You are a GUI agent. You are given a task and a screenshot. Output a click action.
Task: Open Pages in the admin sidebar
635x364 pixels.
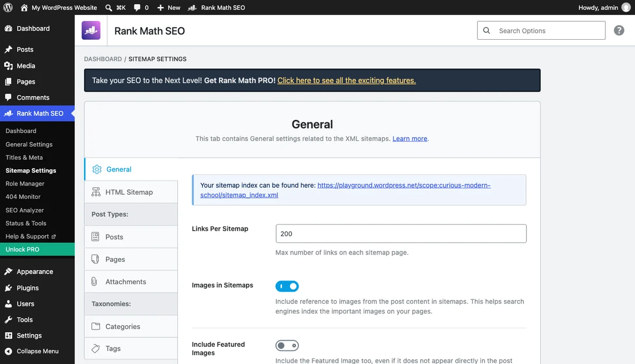[37, 81]
